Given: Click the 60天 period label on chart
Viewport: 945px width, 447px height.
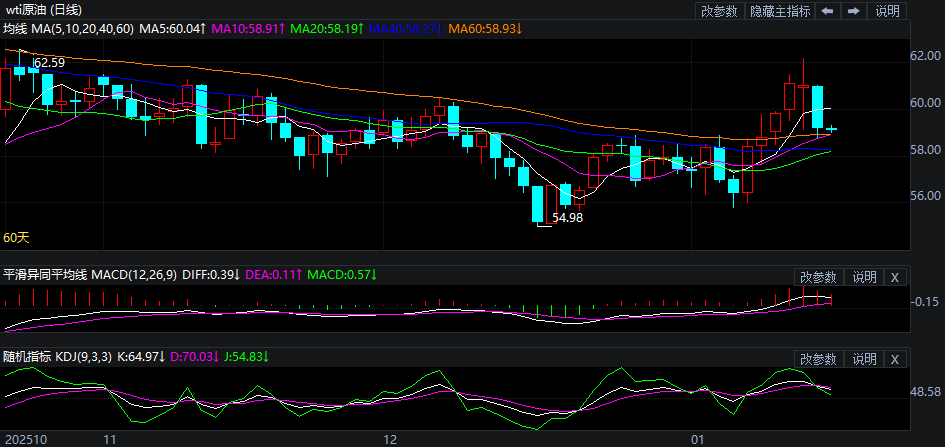Looking at the screenshot, I should 17,238.
